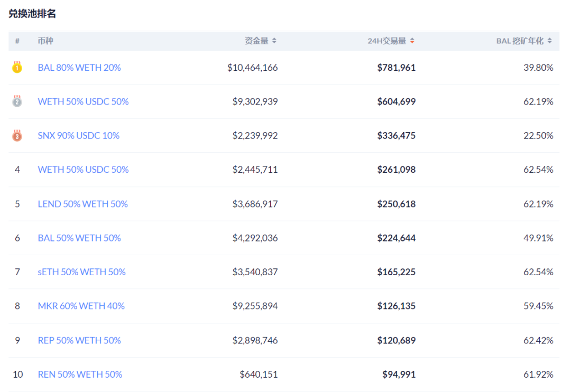Viewport: 571px width, 392px height.
Task: Select the $9,255,894 liquidity value
Action: click(255, 306)
